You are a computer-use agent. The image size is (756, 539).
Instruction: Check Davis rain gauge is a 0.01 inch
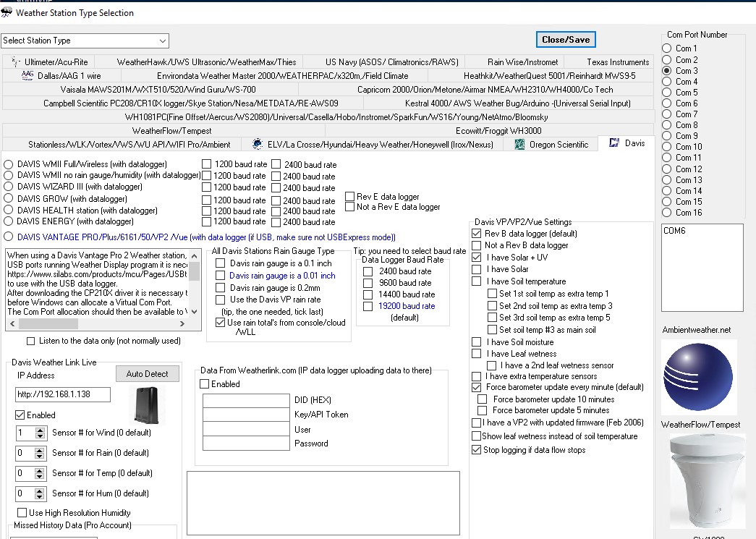[x=221, y=275]
